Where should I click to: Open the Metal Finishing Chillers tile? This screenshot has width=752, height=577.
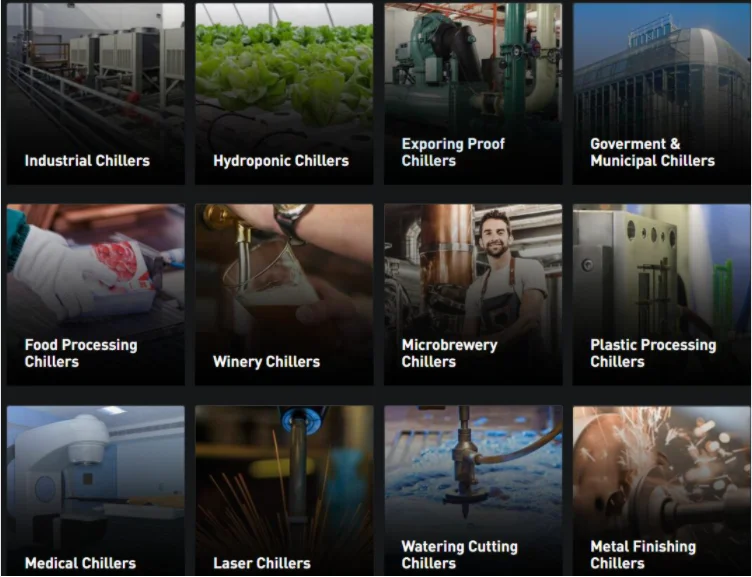click(661, 490)
